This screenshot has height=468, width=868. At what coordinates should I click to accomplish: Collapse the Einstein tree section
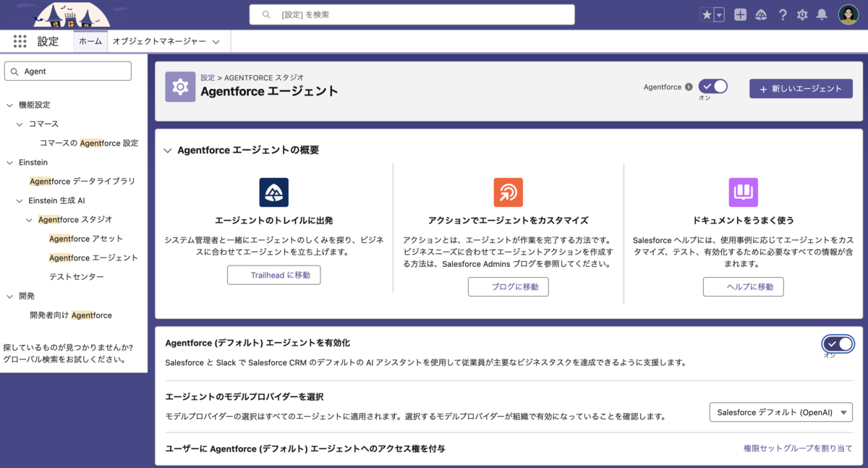pyautogui.click(x=10, y=163)
